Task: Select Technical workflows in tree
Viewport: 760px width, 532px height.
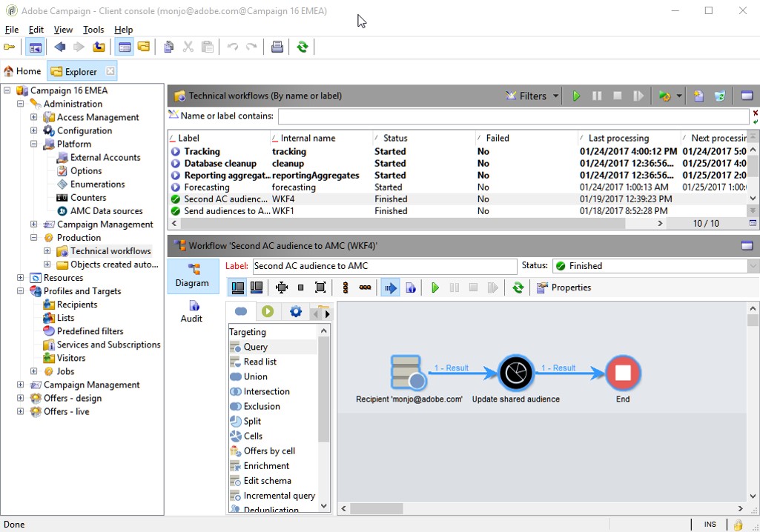Action: click(x=110, y=251)
